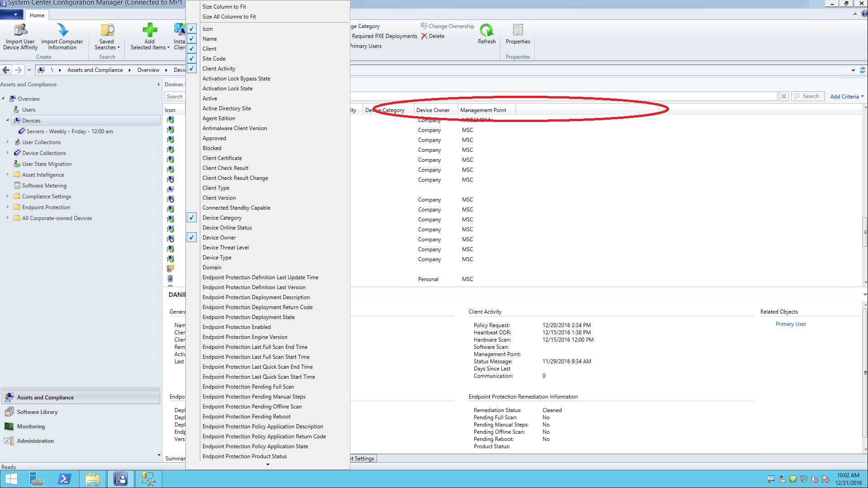Open the Primary User link
Screen dimensions: 868x488
click(791, 324)
